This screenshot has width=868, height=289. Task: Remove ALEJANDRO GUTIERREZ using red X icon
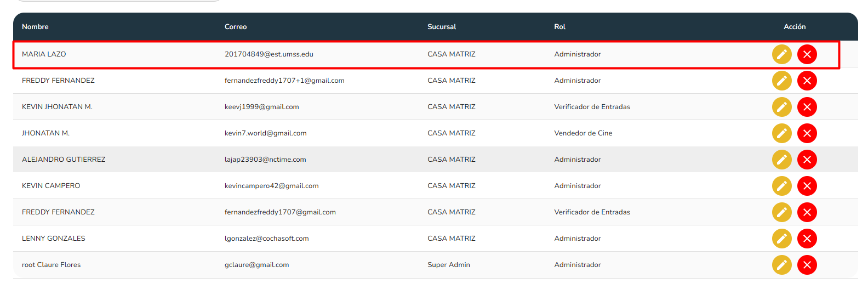pos(807,160)
